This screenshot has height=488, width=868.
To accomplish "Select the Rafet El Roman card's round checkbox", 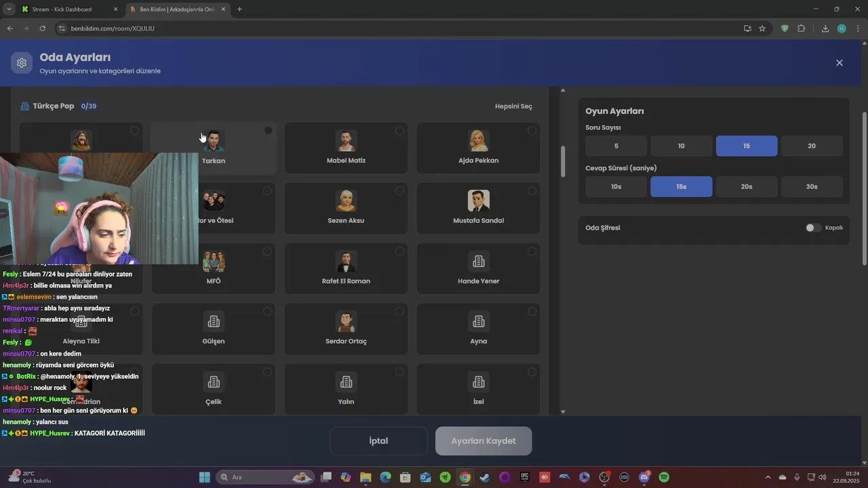I will (x=399, y=251).
